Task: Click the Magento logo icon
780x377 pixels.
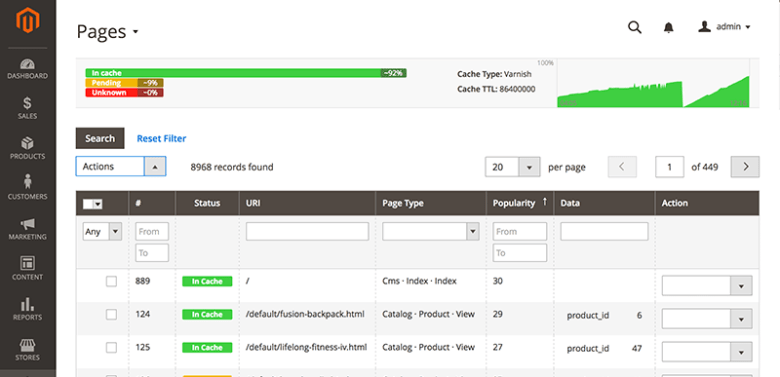Action: 28,21
